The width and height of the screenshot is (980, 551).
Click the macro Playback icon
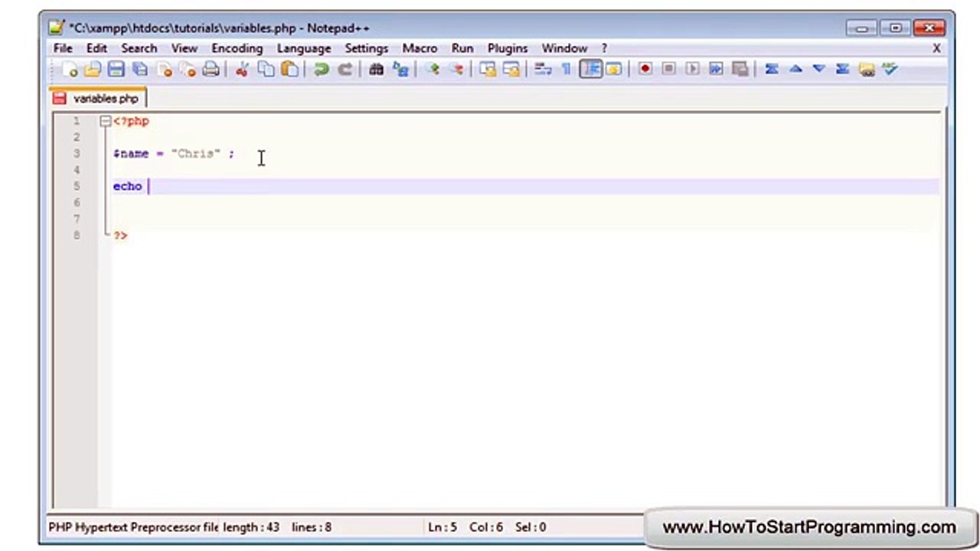(x=692, y=70)
